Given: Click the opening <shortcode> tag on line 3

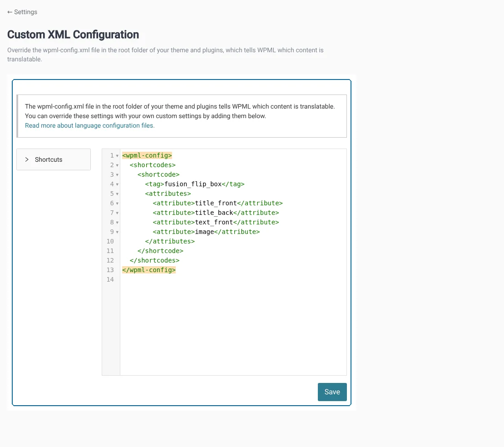Looking at the screenshot, I should tap(158, 174).
